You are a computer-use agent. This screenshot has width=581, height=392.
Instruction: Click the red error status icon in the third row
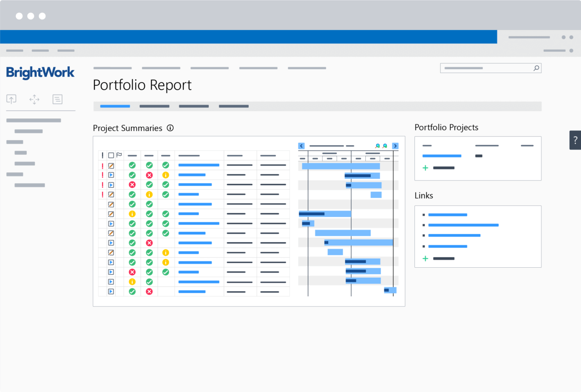pyautogui.click(x=132, y=185)
